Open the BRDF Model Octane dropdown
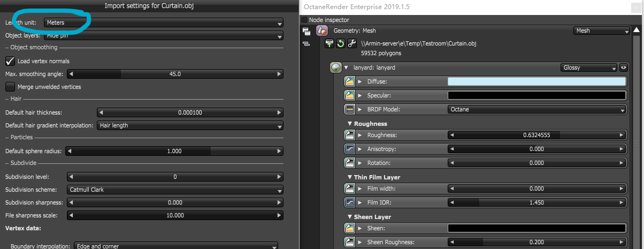Viewport: 644px width, 249px height. click(536, 109)
